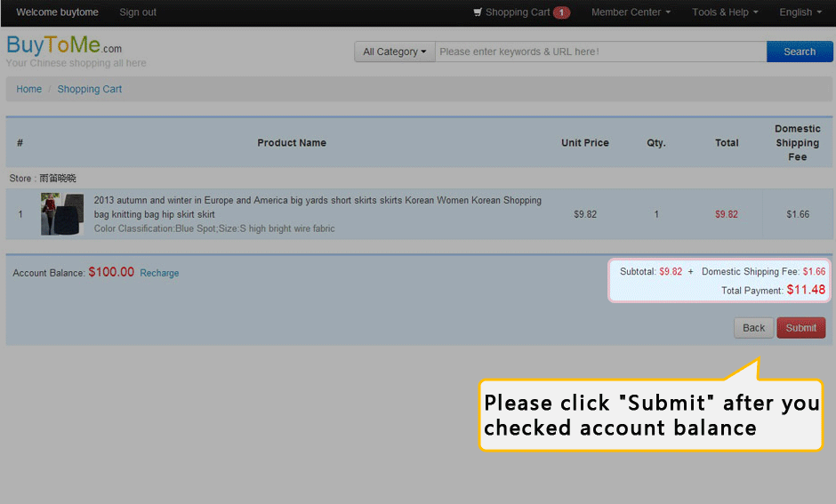Click the red cart item count badge
The height and width of the screenshot is (504, 836).
[561, 12]
